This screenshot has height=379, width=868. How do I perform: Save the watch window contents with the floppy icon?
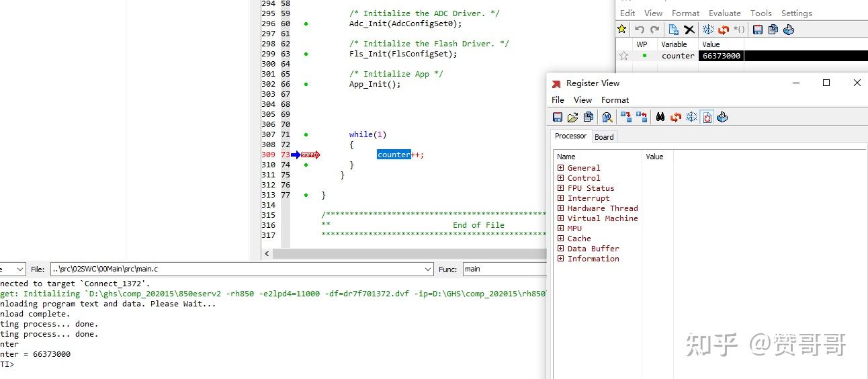[758, 30]
